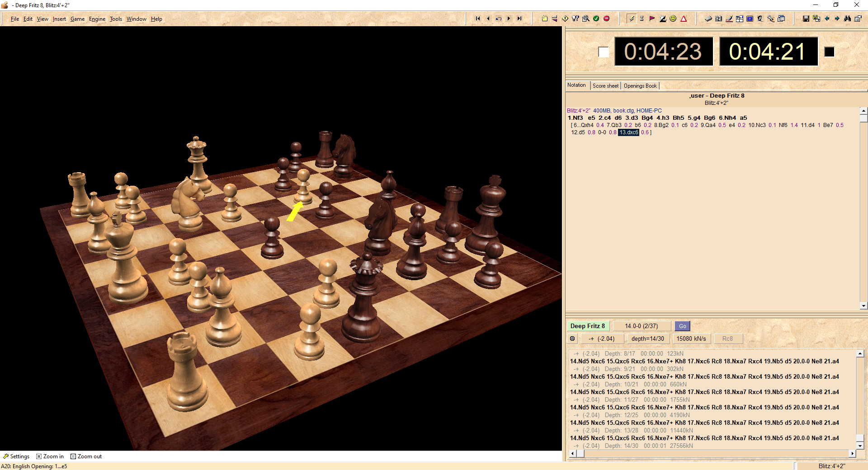Click the open book icon in toolbar
This screenshot has width=868, height=470.
tap(719, 19)
